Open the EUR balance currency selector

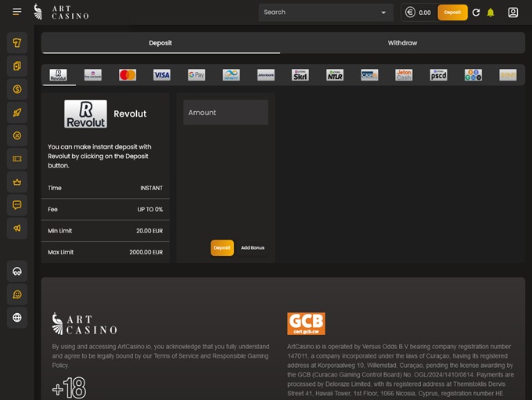418,13
